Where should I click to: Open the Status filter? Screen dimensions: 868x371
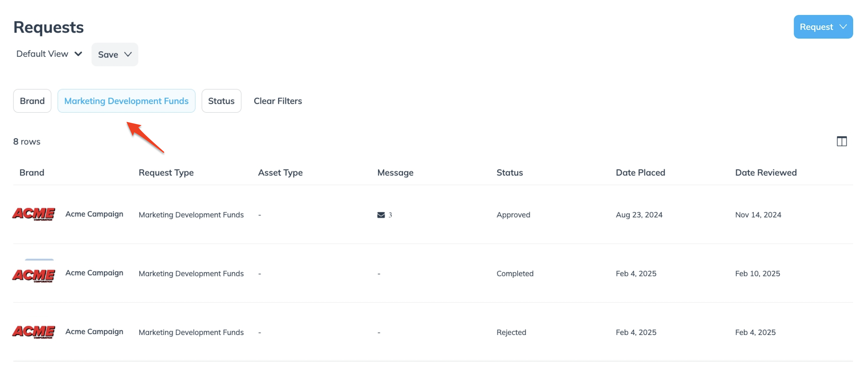point(221,101)
